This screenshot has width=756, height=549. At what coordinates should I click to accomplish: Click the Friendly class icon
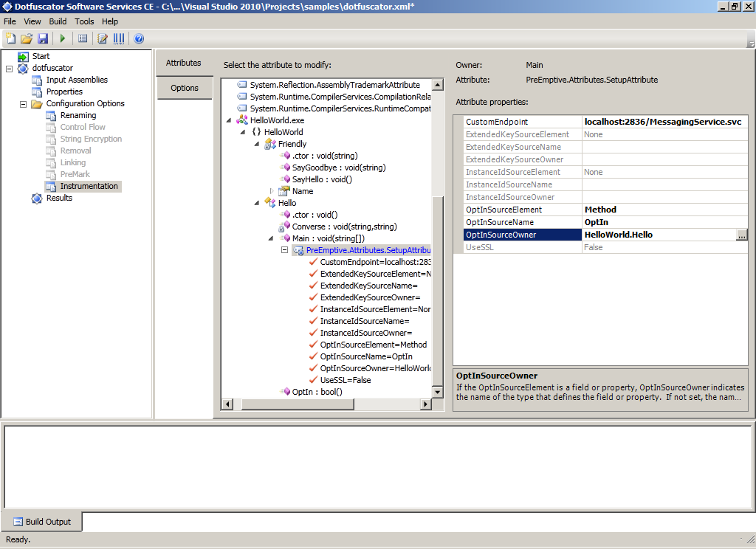coord(270,144)
